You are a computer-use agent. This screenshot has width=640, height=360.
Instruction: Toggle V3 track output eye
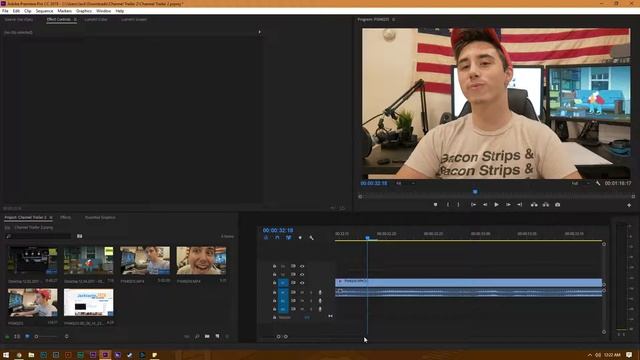point(302,266)
